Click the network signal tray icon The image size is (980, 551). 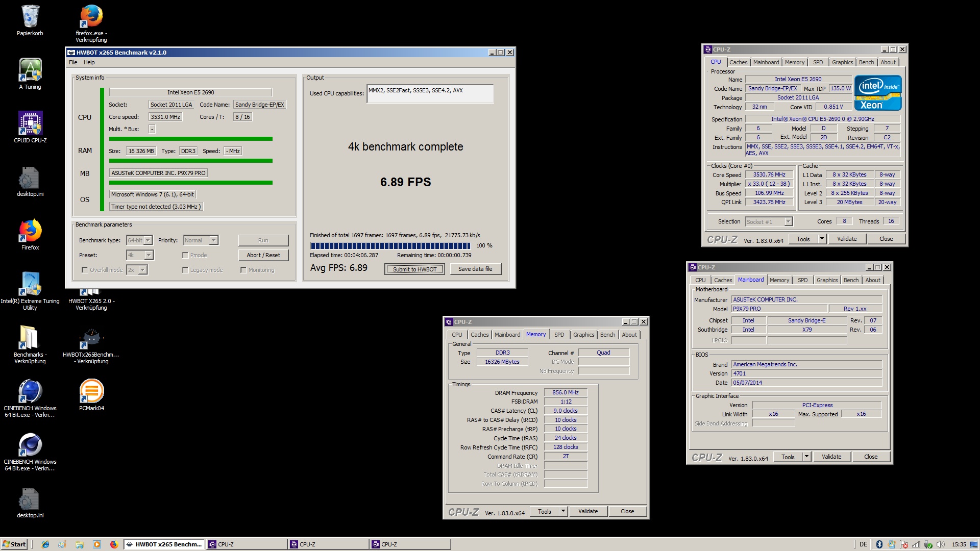pyautogui.click(x=916, y=544)
